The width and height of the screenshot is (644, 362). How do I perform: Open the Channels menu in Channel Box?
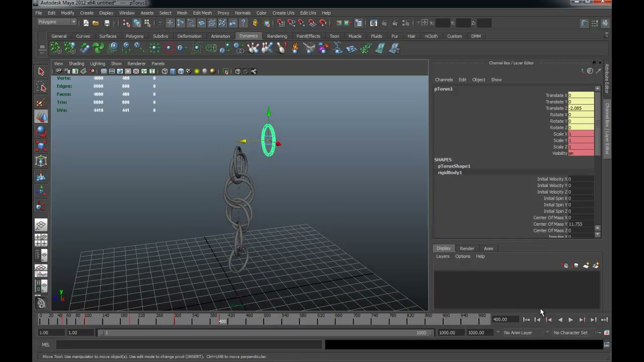click(444, 79)
